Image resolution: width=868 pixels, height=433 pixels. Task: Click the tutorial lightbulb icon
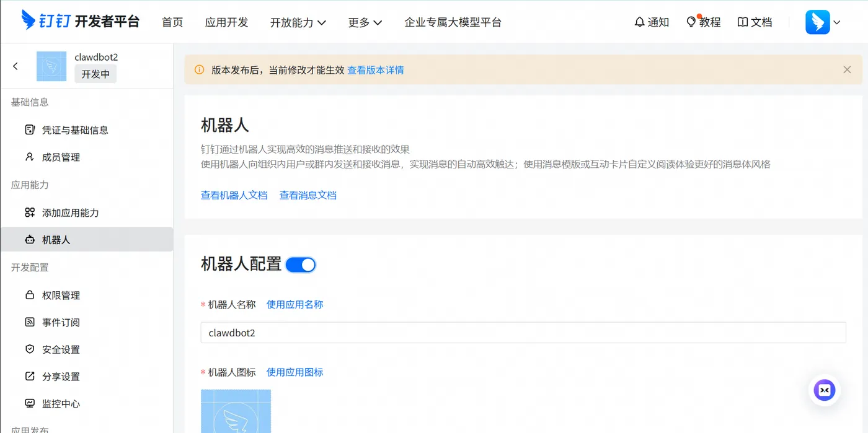691,22
